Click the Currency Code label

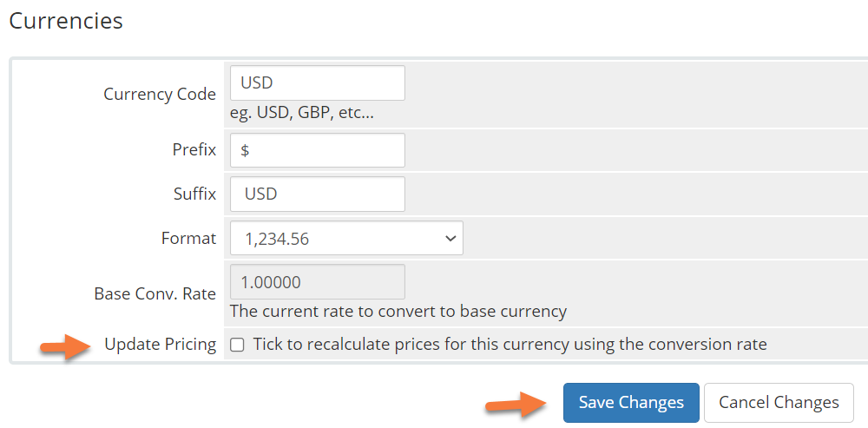click(x=159, y=95)
